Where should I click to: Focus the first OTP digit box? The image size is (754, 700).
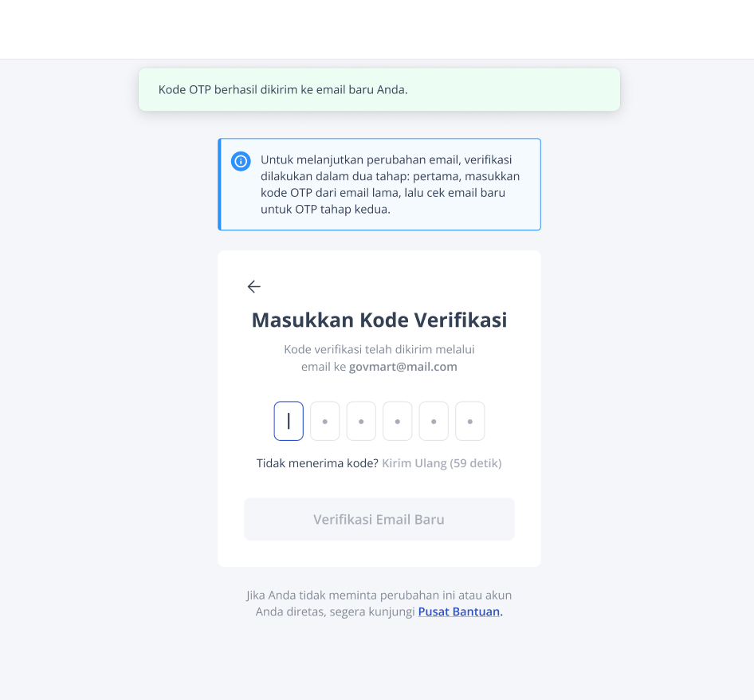pyautogui.click(x=289, y=421)
